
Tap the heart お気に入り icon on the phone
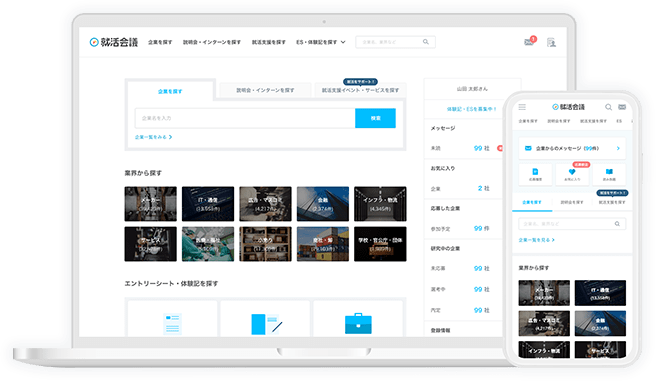click(x=572, y=174)
